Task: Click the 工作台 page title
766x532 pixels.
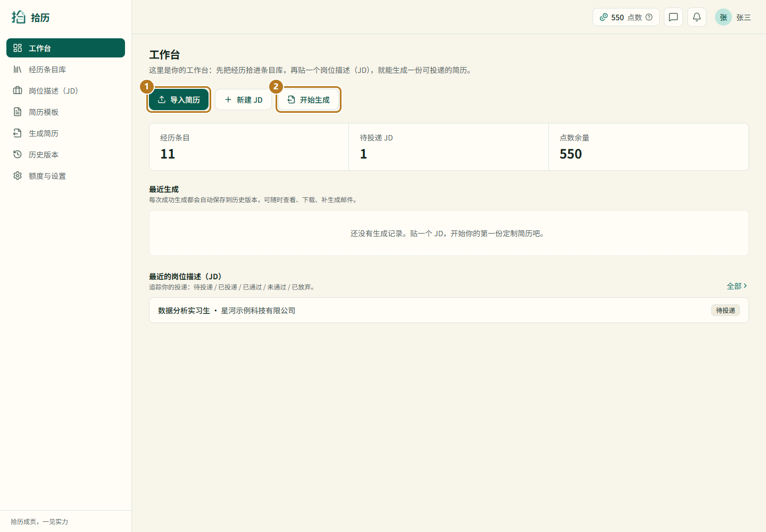Action: (x=164, y=55)
